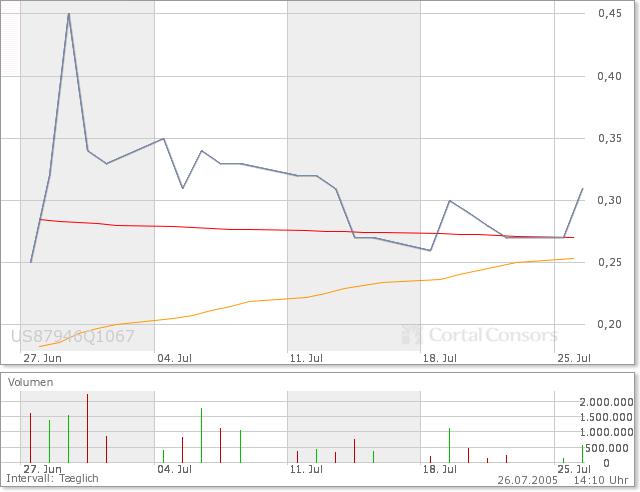The height and width of the screenshot is (492, 640).
Task: Click 11. Jul date in Volumen panel
Action: pos(306,469)
